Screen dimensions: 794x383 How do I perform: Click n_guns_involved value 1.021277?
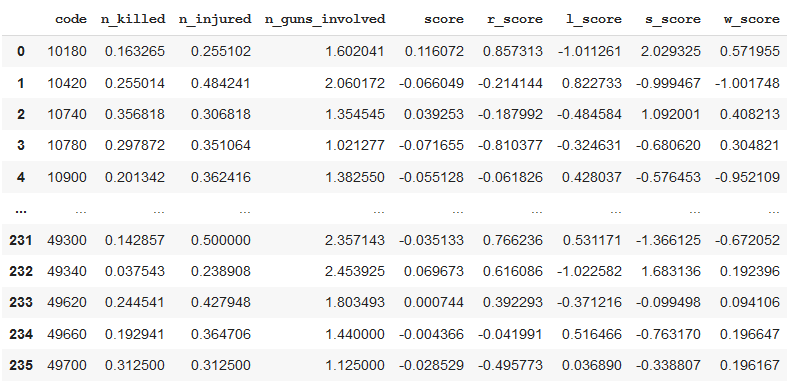click(355, 145)
